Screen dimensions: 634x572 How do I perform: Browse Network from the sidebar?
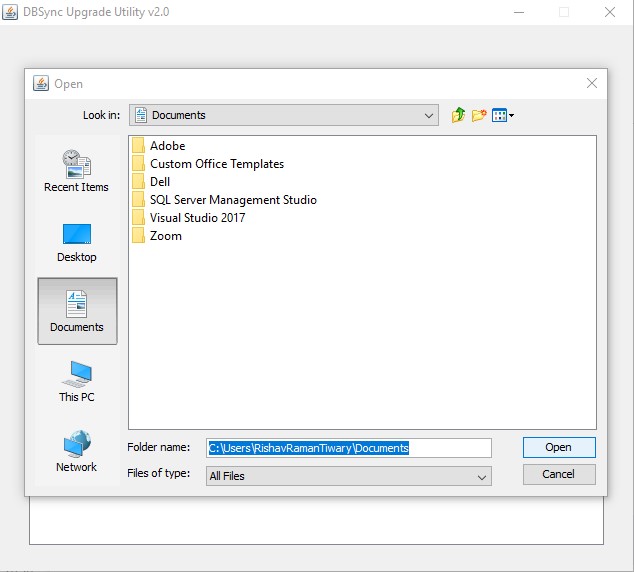76,451
